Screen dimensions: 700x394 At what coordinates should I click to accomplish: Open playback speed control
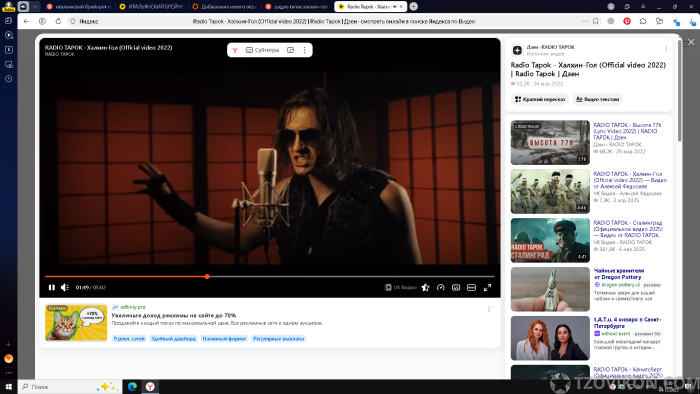click(441, 287)
